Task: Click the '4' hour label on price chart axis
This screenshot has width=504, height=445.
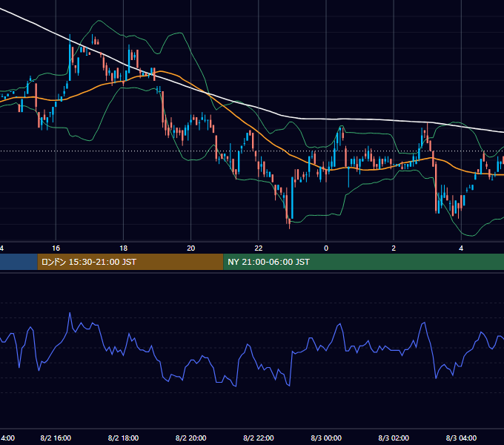Action: (461, 248)
